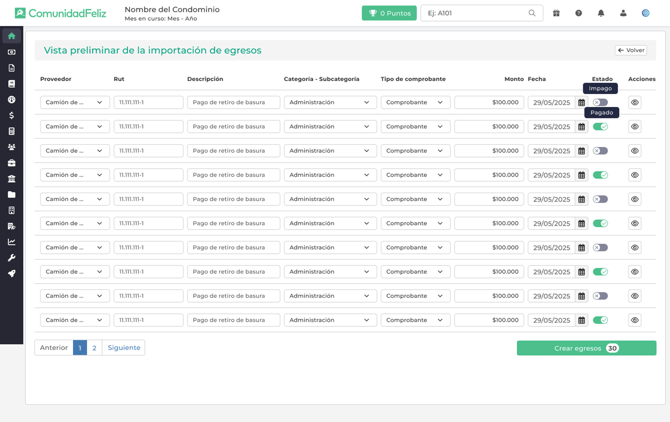The width and height of the screenshot is (670, 422).
Task: Toggle first row status to Pagado
Action: (600, 102)
